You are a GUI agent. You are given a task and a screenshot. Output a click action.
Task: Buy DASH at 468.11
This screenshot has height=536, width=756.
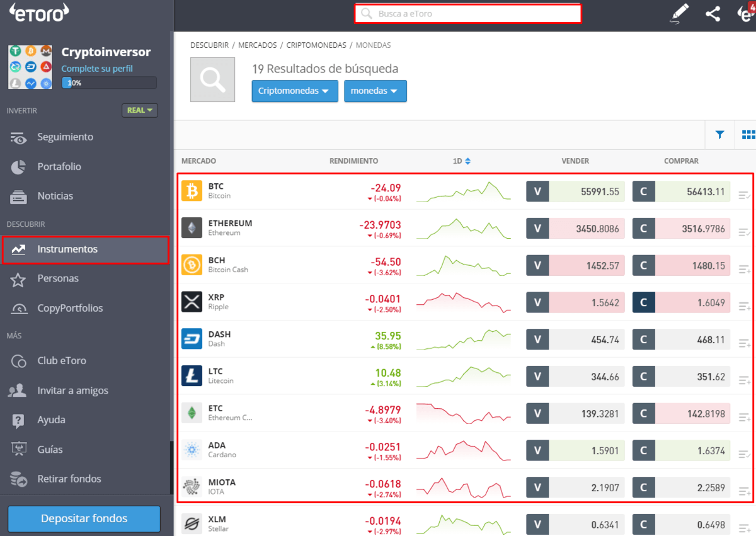click(x=681, y=339)
